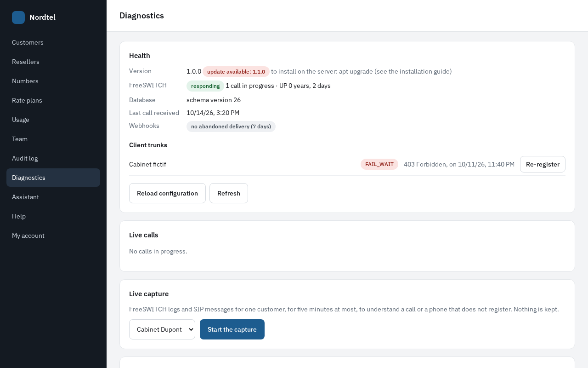This screenshot has width=588, height=368.
Task: Open the Customers page
Action: click(53, 42)
